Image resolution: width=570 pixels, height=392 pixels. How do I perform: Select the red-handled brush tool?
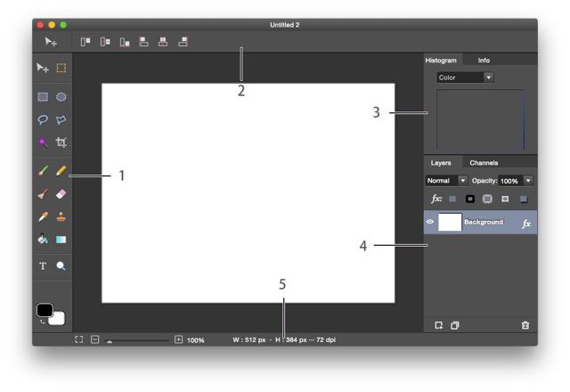tap(43, 194)
